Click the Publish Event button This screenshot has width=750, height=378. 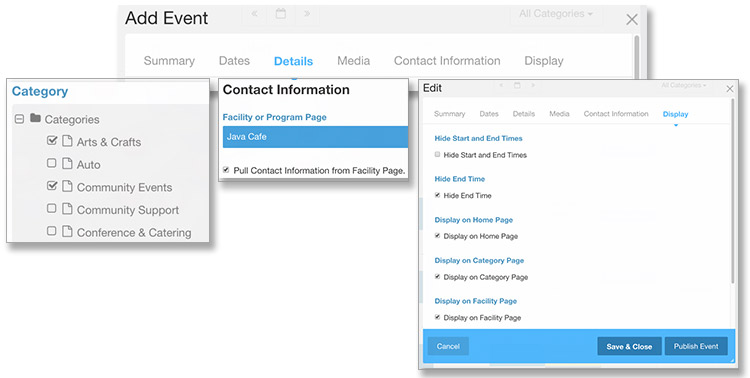tap(696, 346)
